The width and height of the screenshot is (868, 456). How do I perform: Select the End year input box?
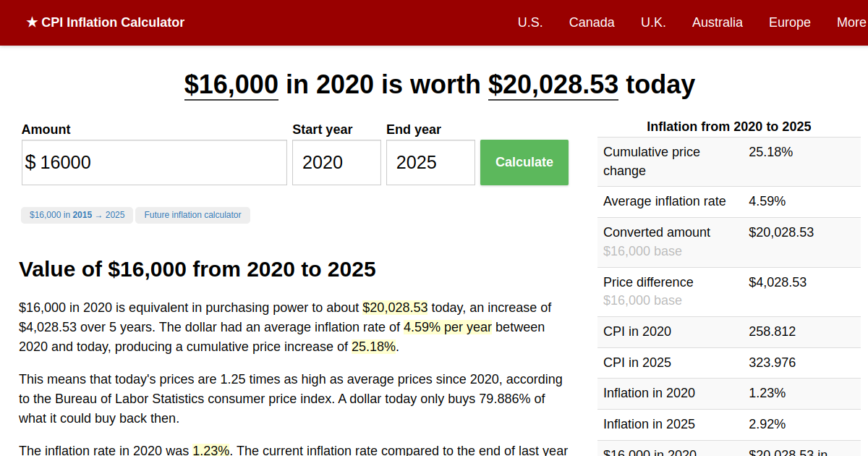tap(430, 162)
